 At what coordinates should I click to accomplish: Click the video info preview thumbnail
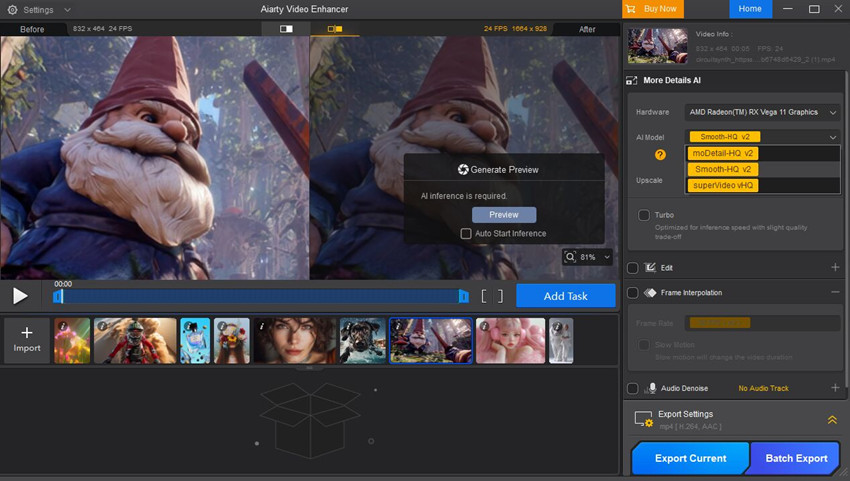(657, 47)
